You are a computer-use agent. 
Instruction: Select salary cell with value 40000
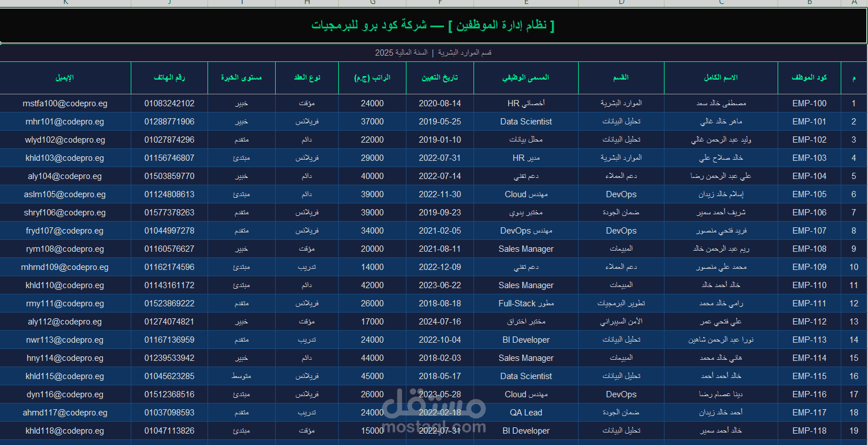tap(372, 176)
